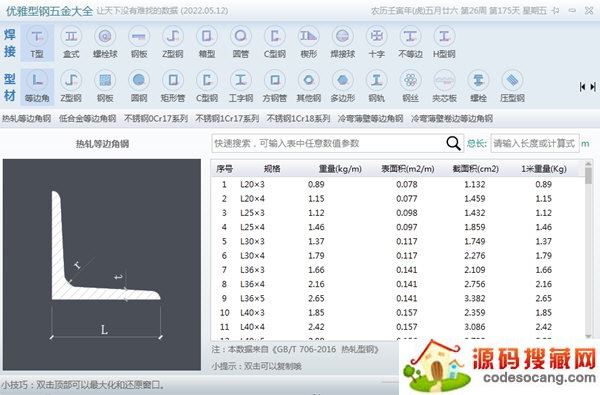Select the 圆管 icon

(241, 42)
